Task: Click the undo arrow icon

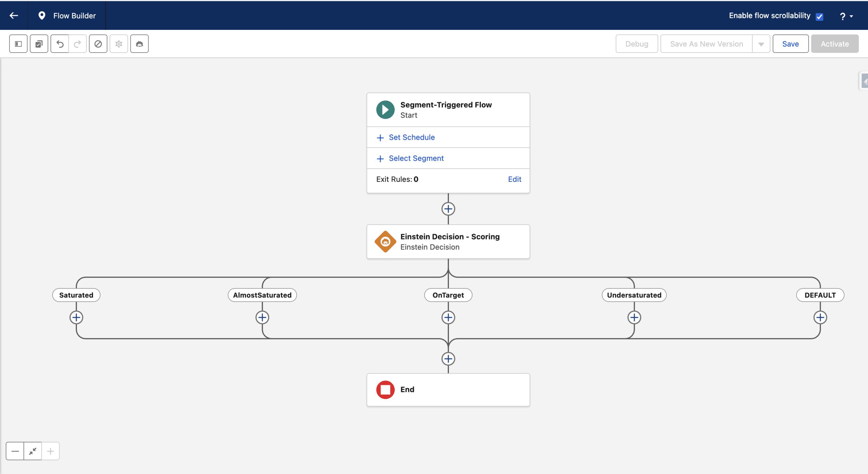Action: pyautogui.click(x=60, y=44)
